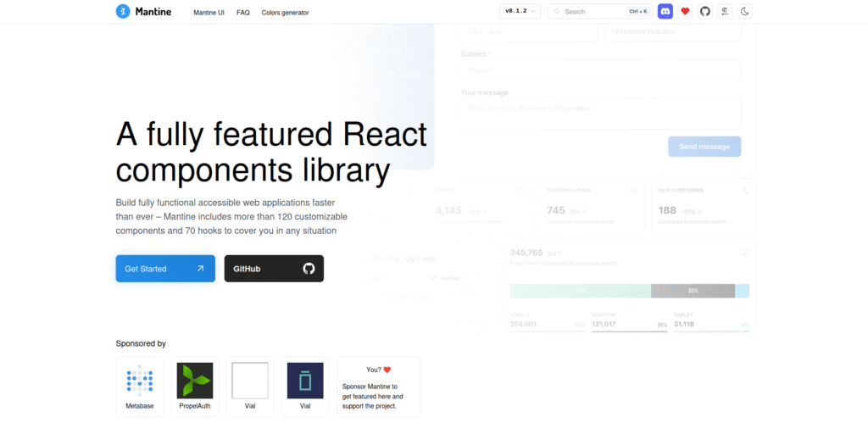Open the v8.1.2 version dropdown
868x434 pixels.
[x=520, y=11]
